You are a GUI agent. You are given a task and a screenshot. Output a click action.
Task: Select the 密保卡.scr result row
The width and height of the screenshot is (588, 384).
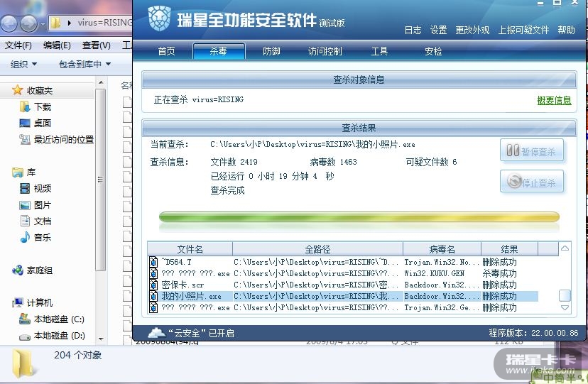tap(343, 285)
